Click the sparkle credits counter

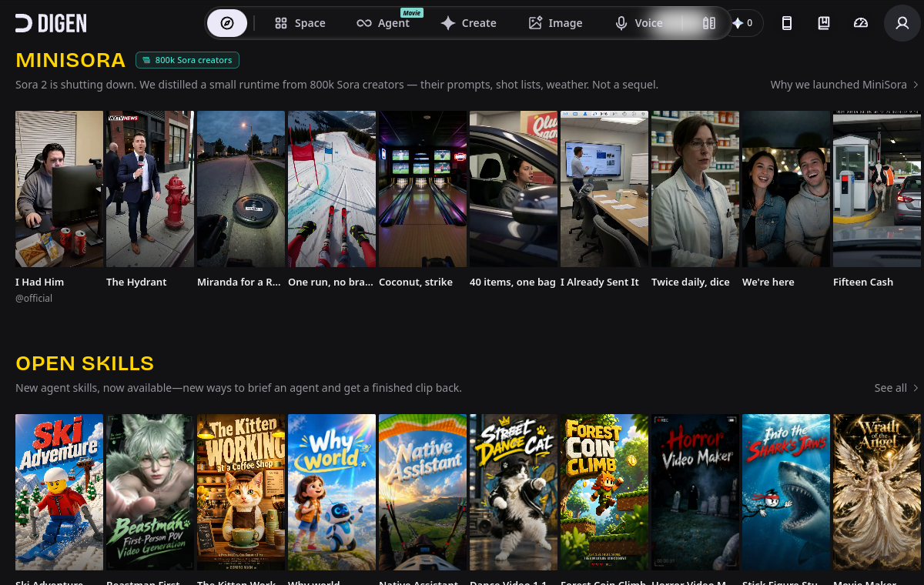[743, 23]
